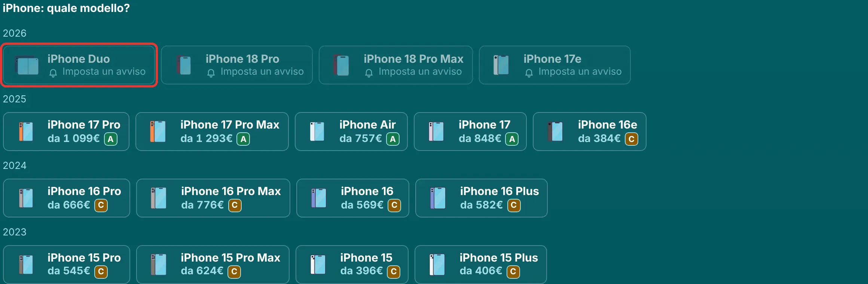
Task: Click the grade A badge on iPhone 17
Action: point(512,139)
